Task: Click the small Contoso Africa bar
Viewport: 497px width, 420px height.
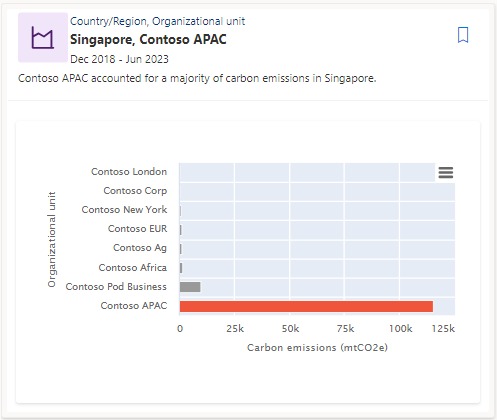Action: pyautogui.click(x=181, y=268)
